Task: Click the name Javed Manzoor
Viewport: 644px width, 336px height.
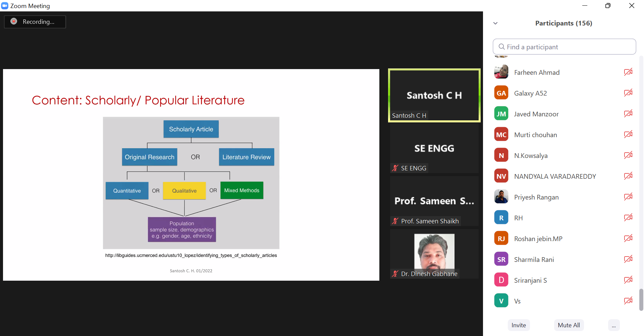Action: [x=536, y=114]
